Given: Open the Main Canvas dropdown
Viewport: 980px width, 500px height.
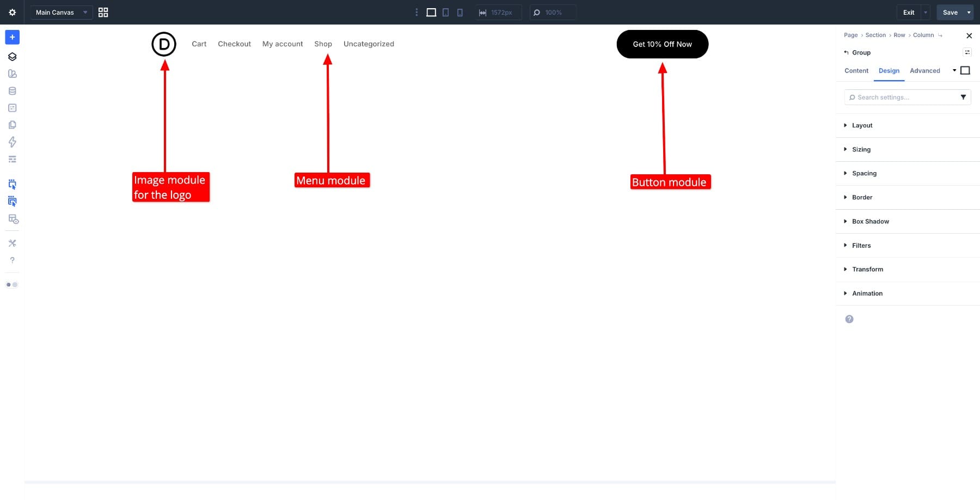Looking at the screenshot, I should tap(61, 12).
